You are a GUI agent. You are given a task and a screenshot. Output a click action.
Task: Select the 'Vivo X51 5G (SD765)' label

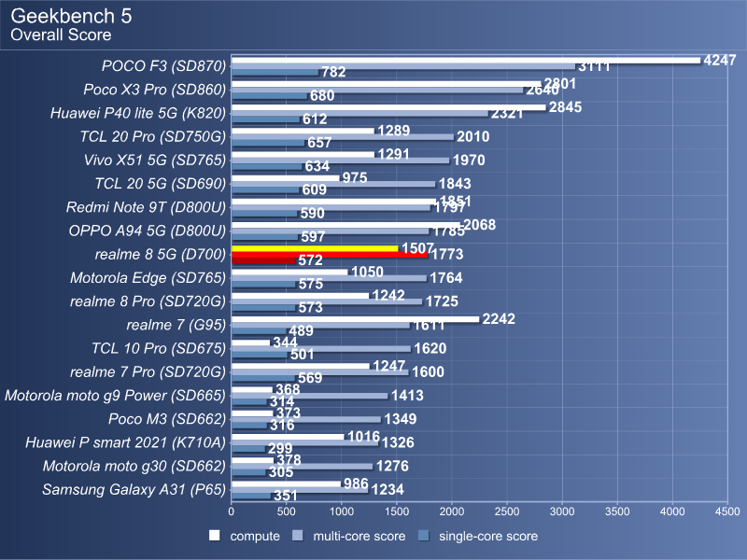(155, 160)
